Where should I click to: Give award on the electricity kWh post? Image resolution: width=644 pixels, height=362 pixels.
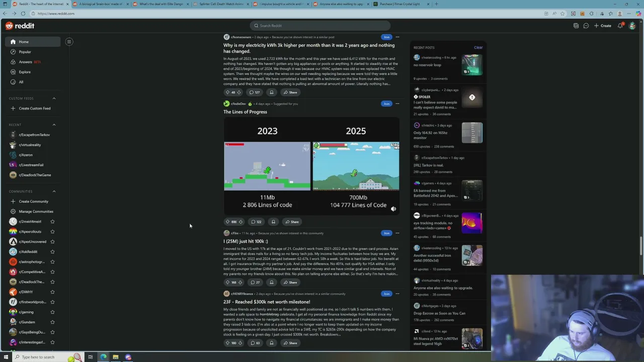pos(272,92)
